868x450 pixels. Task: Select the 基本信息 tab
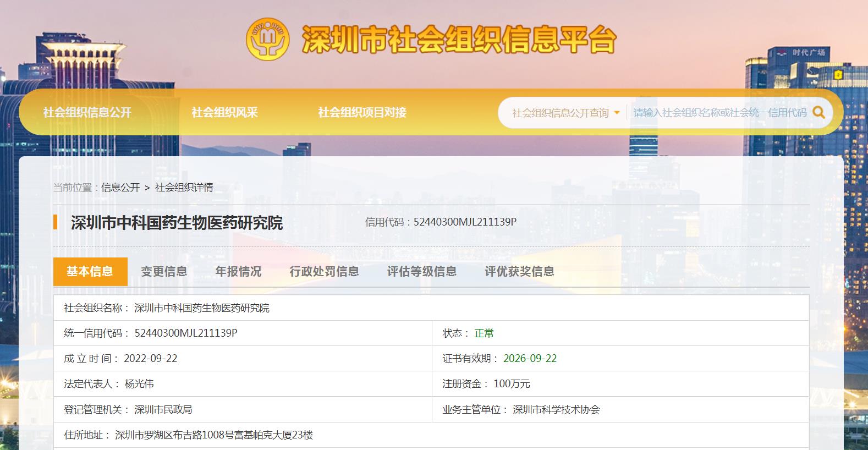[x=90, y=271]
